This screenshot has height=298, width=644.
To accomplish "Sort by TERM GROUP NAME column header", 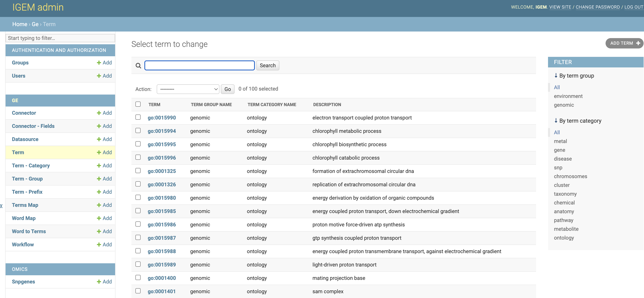I will 211,105.
